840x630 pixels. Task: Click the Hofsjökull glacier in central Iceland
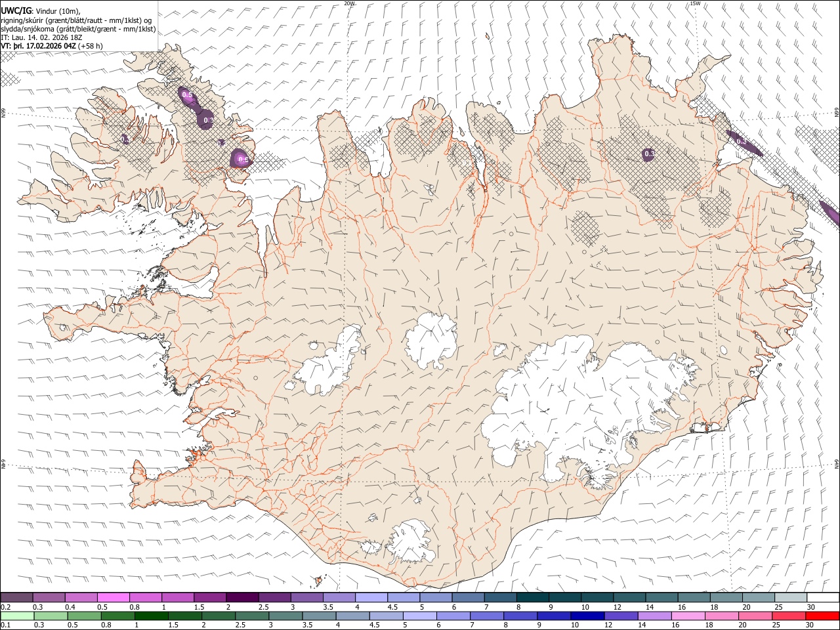(431, 340)
